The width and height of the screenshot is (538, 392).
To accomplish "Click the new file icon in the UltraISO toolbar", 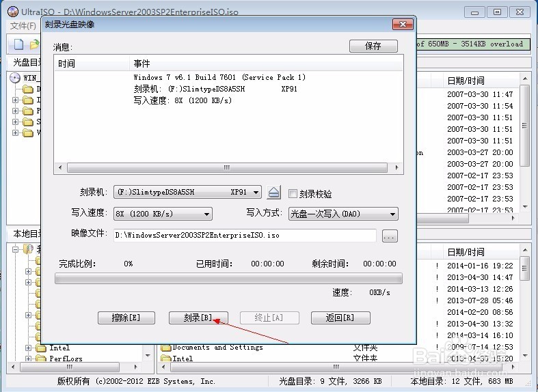I will 18,44.
